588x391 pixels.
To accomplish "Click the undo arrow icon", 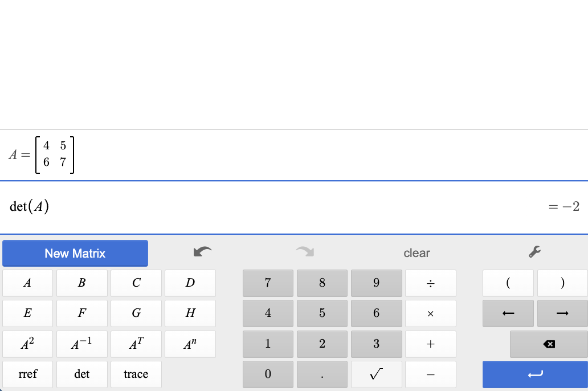I will coord(202,252).
